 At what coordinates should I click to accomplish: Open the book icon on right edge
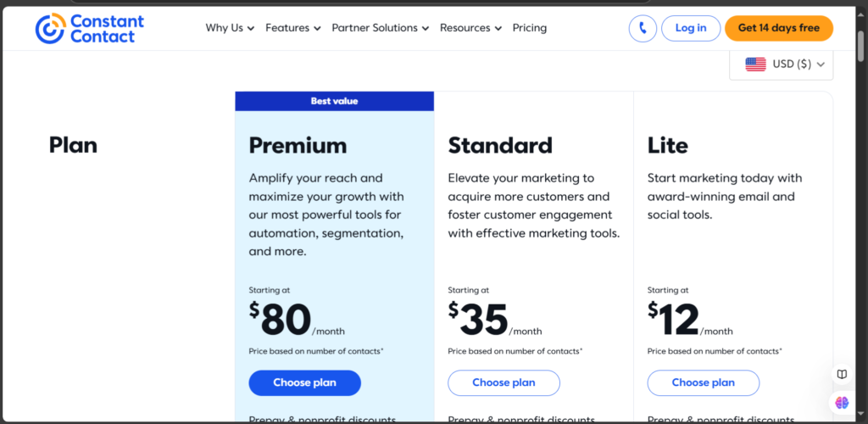coord(842,374)
